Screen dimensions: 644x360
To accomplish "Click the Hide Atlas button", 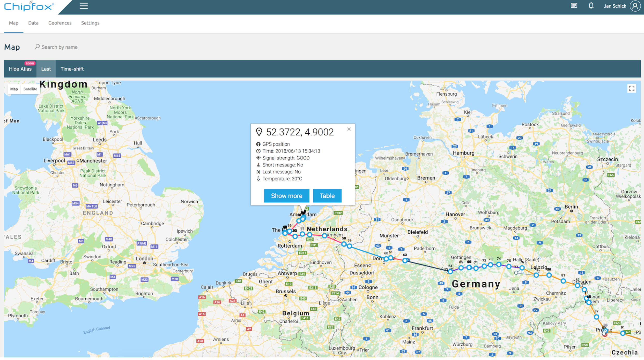I will coord(20,69).
